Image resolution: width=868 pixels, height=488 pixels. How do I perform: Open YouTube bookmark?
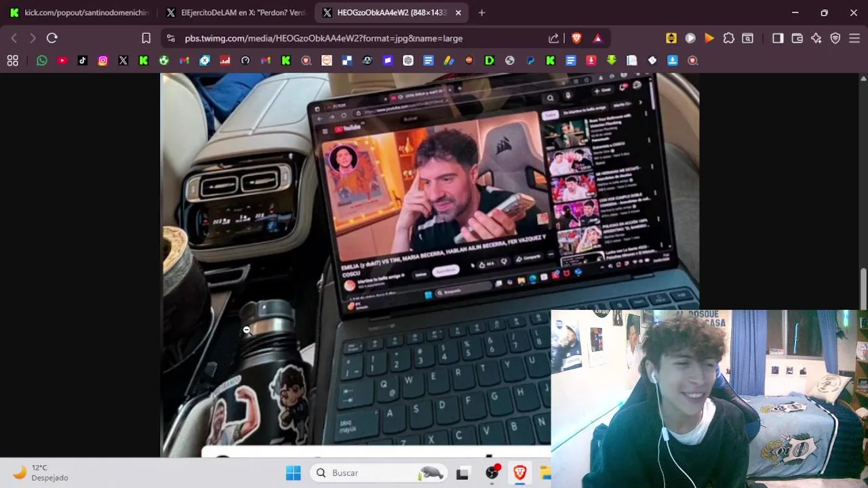point(62,61)
